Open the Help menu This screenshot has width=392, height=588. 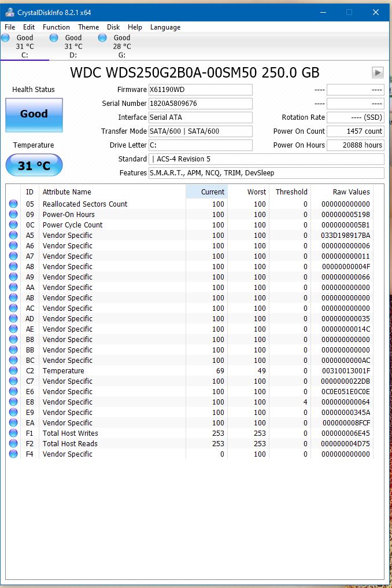point(135,27)
